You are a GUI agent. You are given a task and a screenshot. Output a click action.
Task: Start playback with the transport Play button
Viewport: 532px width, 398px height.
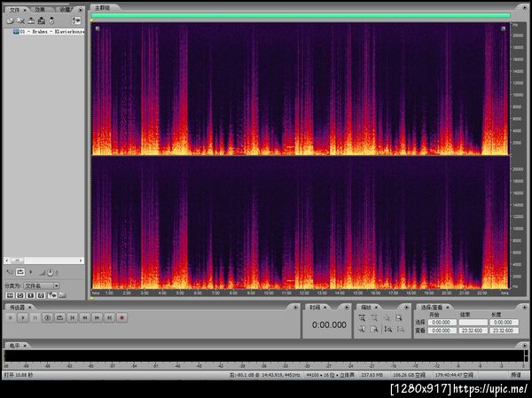click(23, 318)
